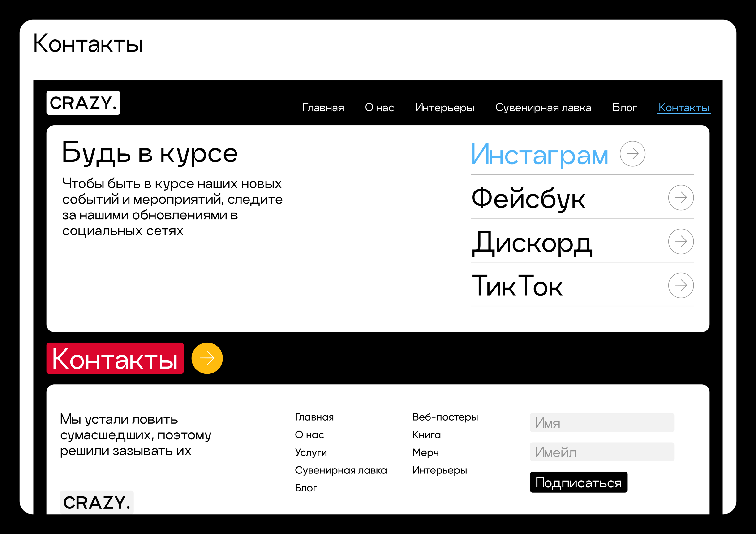
Task: Go to Интерьеры in top navigation
Action: click(445, 108)
